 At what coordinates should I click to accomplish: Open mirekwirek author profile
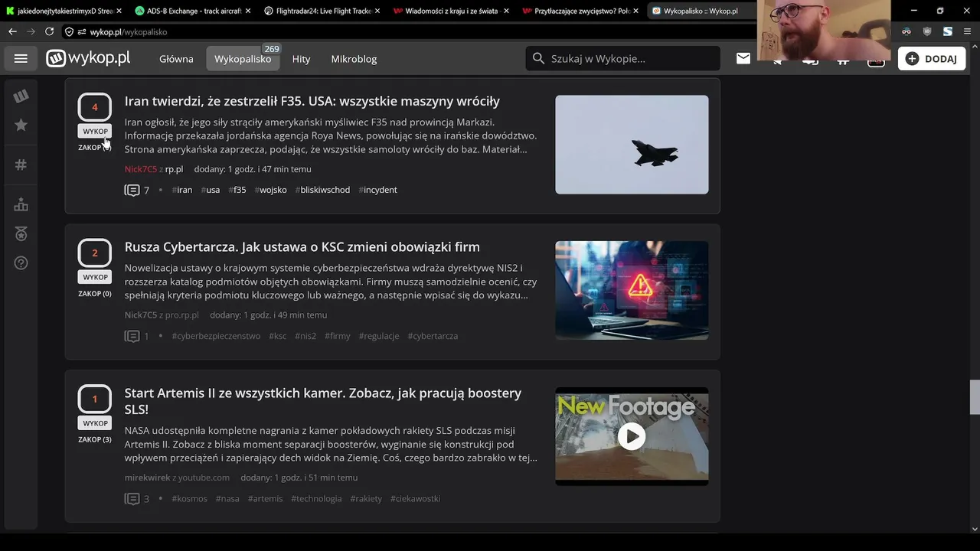click(147, 478)
